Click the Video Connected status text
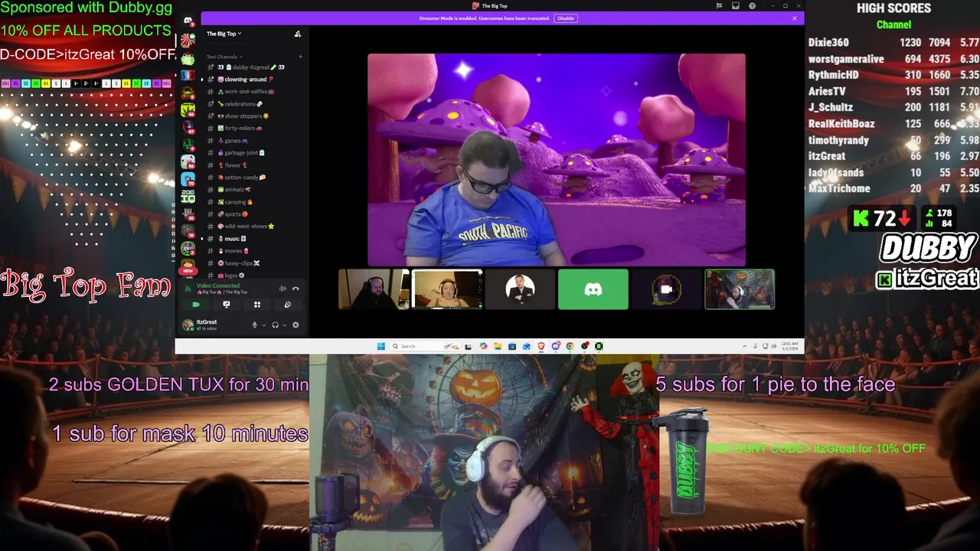This screenshot has height=551, width=980. tap(218, 285)
